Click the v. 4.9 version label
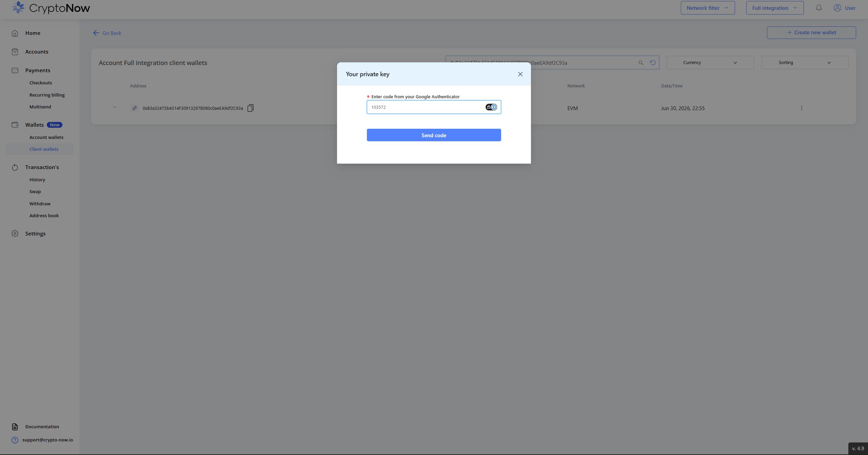Viewport: 868px width, 455px height. [x=858, y=448]
